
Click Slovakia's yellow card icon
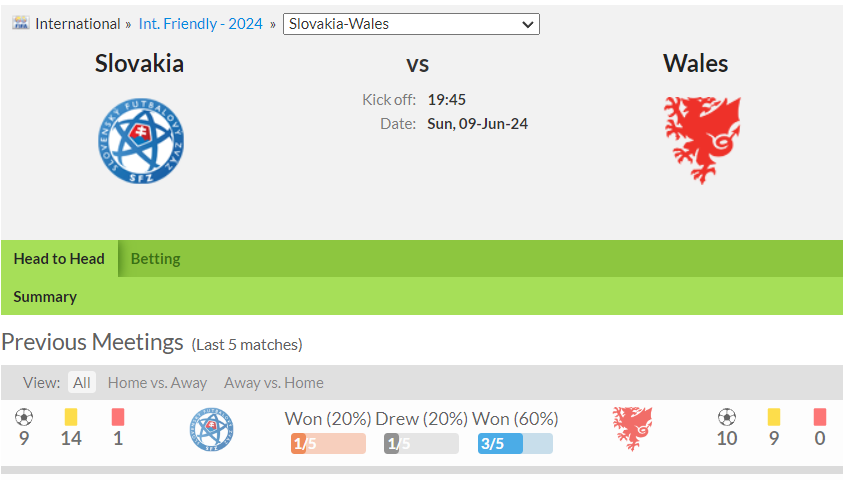point(71,417)
